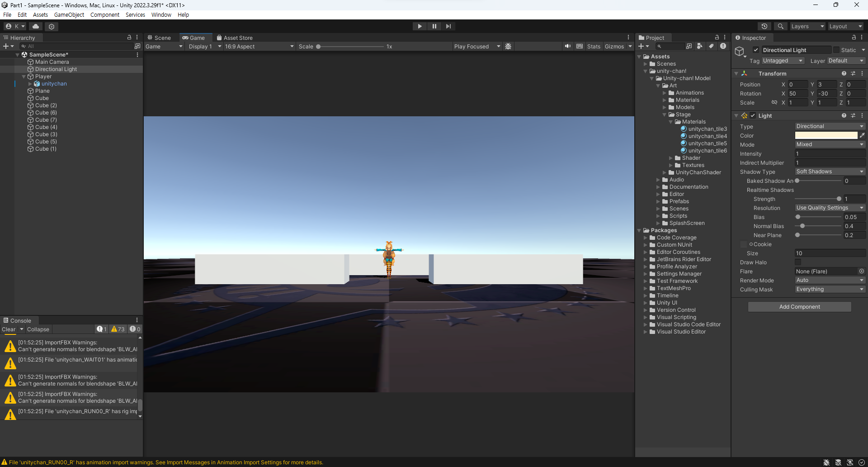Mute audio in Game view
868x467 pixels.
(568, 46)
